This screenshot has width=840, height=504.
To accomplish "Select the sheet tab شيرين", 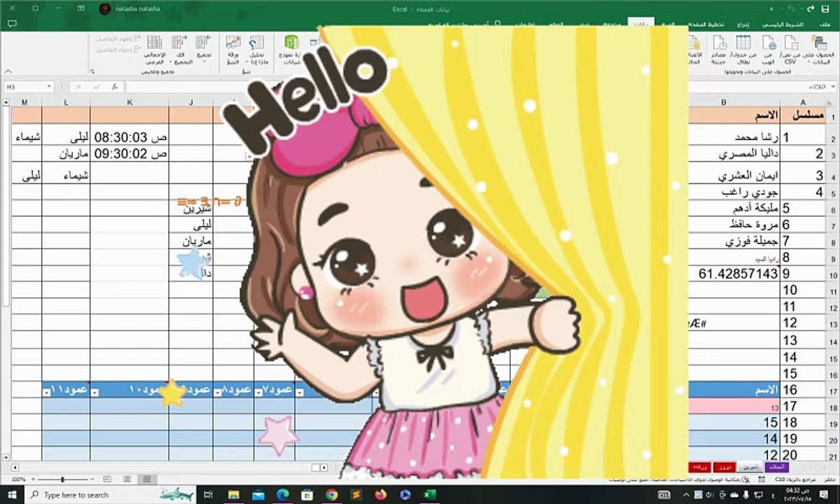I will (750, 466).
